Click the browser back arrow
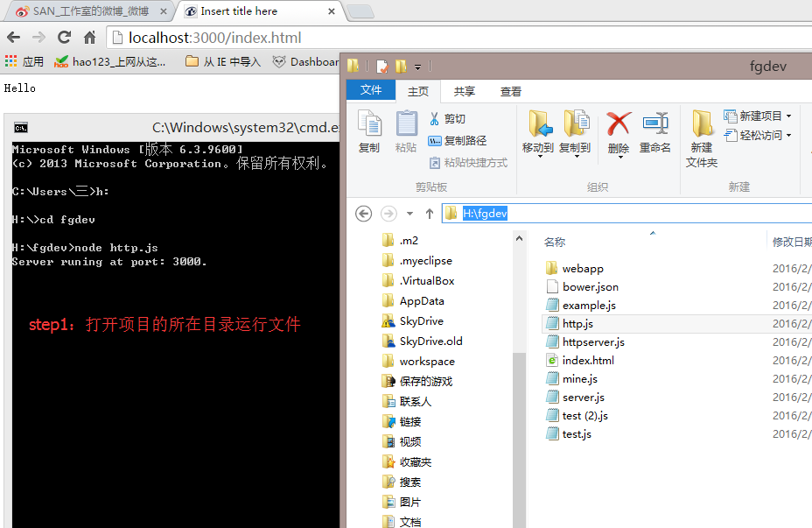812x528 pixels. click(14, 38)
